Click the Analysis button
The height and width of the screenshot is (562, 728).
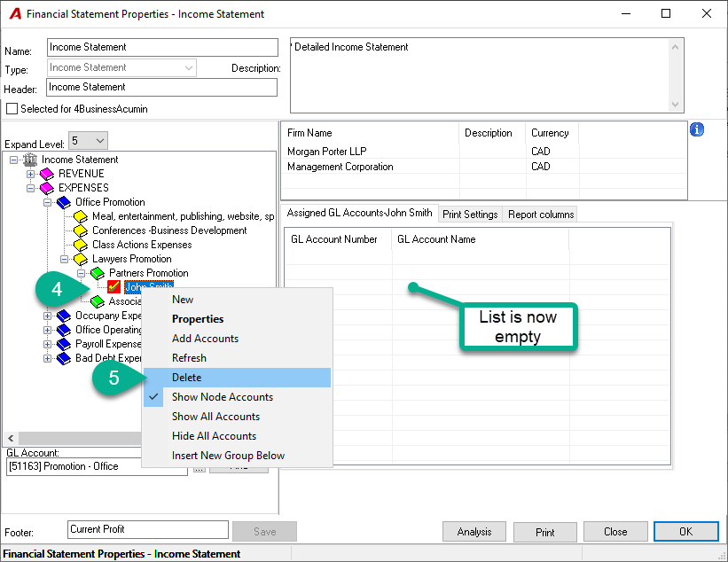[474, 532]
